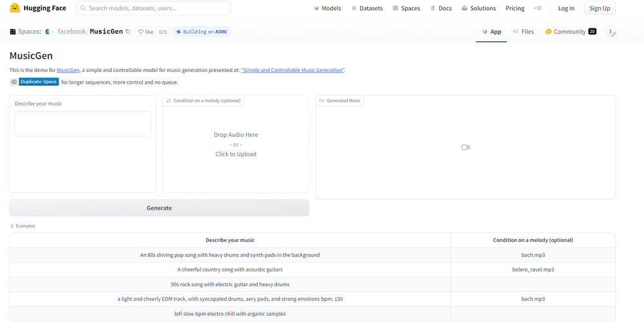Screen dimensions: 644x328
Task: Open the space options three-dot menu
Action: click(x=611, y=32)
